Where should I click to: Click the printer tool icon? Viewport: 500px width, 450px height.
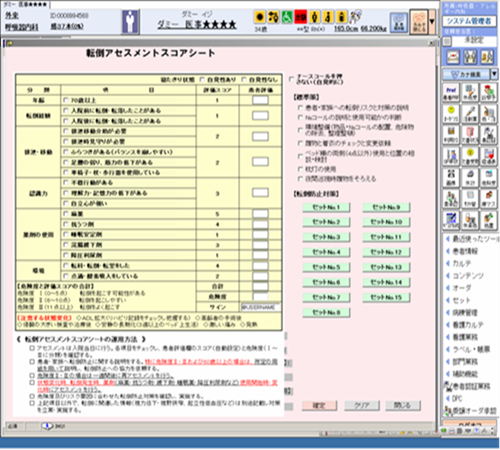470,177
